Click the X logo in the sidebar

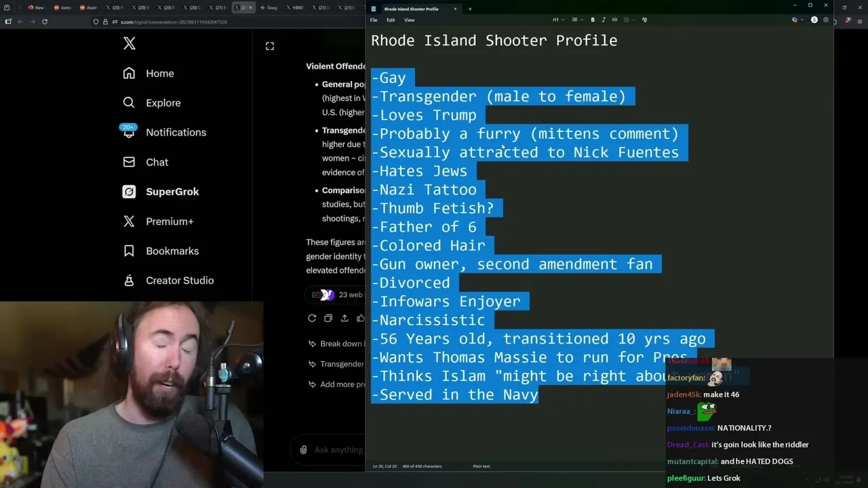tap(130, 44)
